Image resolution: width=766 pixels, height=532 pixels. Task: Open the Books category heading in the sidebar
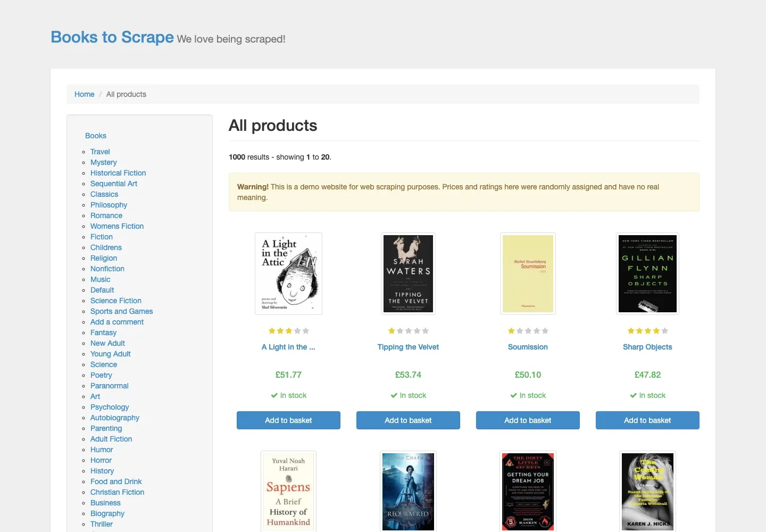(96, 136)
